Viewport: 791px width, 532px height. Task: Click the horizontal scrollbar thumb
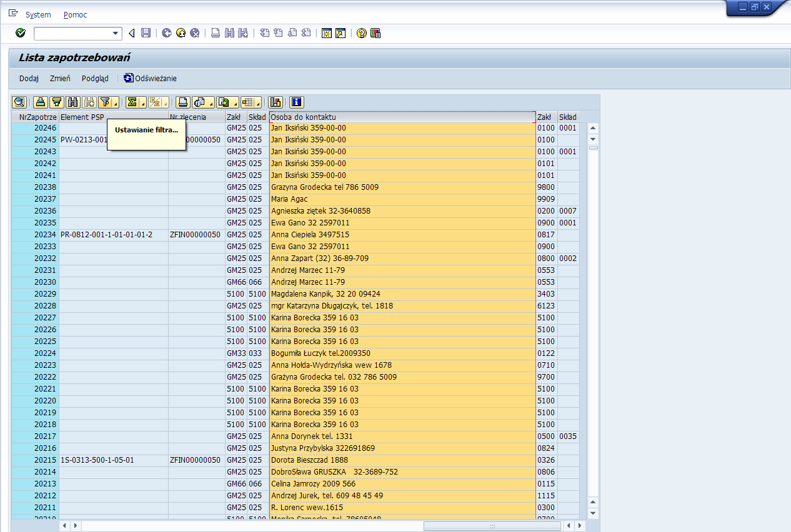(492, 526)
